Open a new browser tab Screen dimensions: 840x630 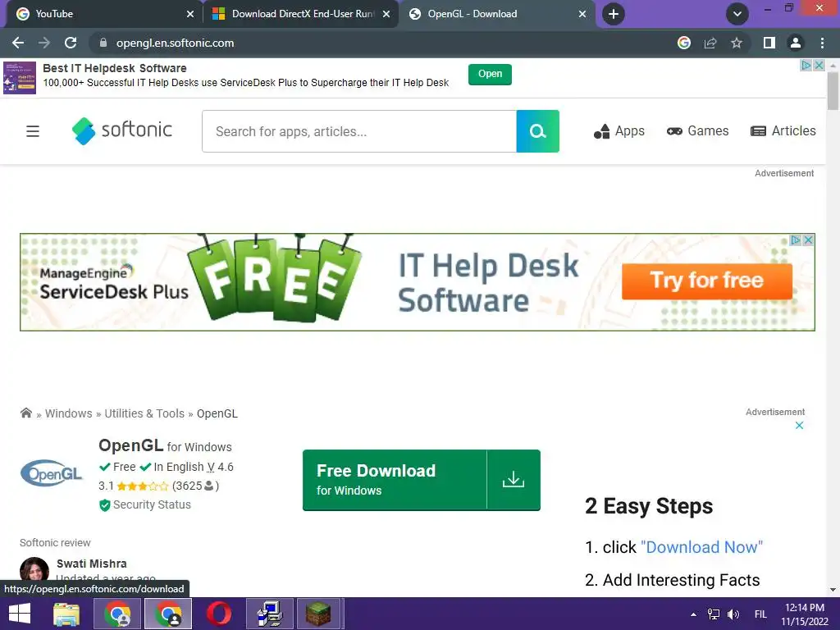point(614,14)
